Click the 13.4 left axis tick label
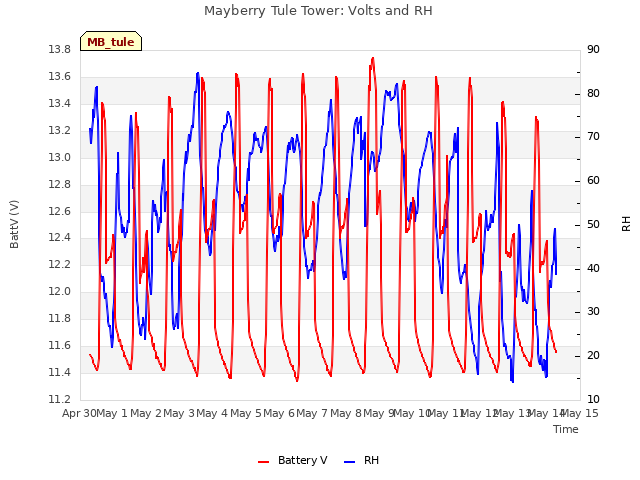The image size is (640, 480). (60, 103)
